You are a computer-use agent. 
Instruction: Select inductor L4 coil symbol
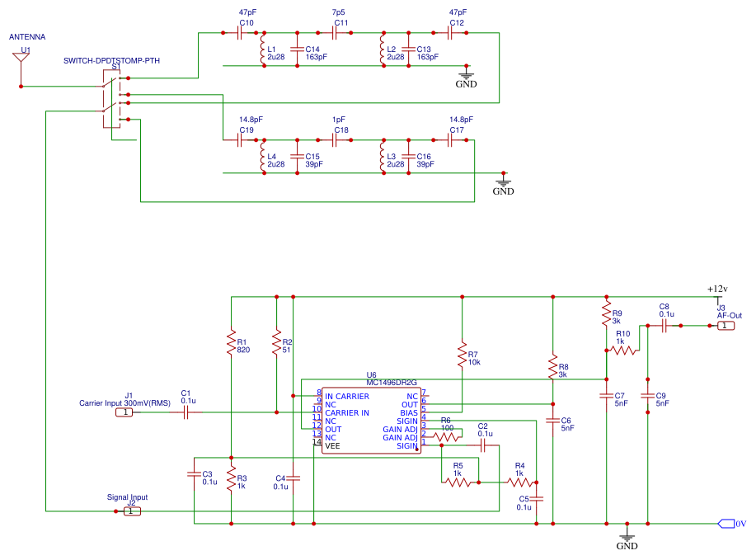(x=263, y=156)
